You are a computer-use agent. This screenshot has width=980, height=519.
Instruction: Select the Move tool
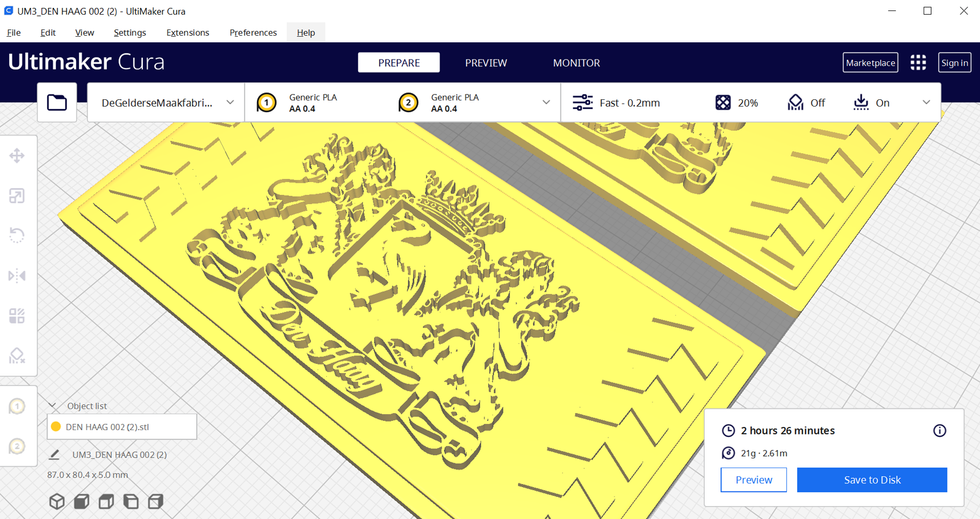tap(17, 156)
